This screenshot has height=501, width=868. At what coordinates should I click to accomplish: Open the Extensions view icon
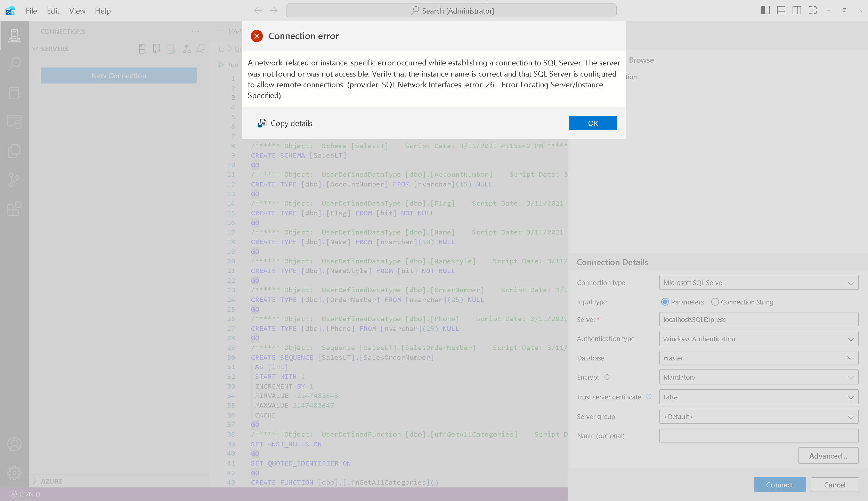[14, 209]
